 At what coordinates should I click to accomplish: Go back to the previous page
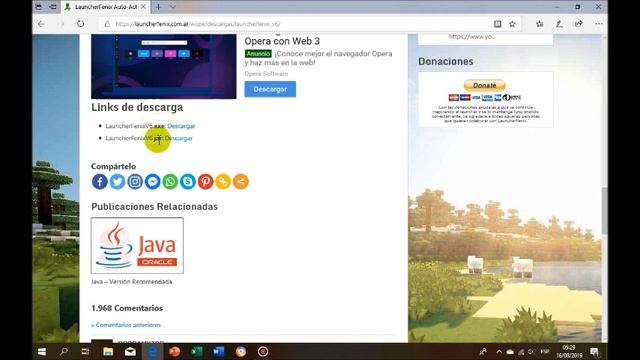[x=41, y=24]
